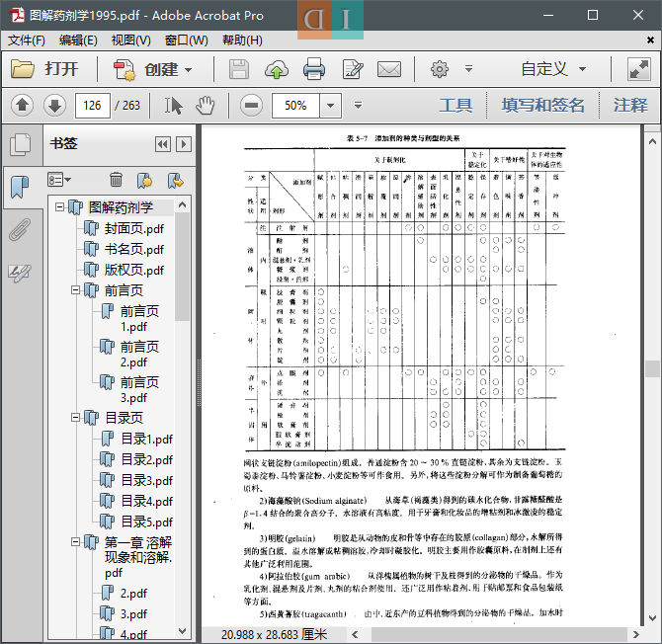Image resolution: width=662 pixels, height=644 pixels.
Task: Collapse the 图解药剂学 root bookmark
Action: pos(59,207)
